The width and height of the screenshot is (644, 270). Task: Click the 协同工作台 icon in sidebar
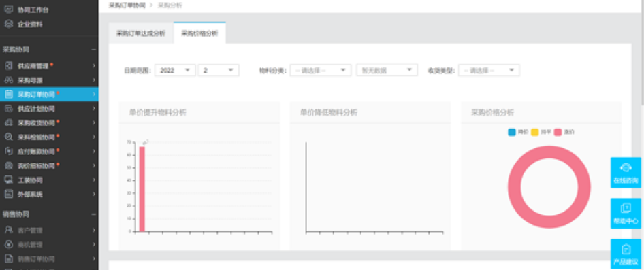pos(9,10)
